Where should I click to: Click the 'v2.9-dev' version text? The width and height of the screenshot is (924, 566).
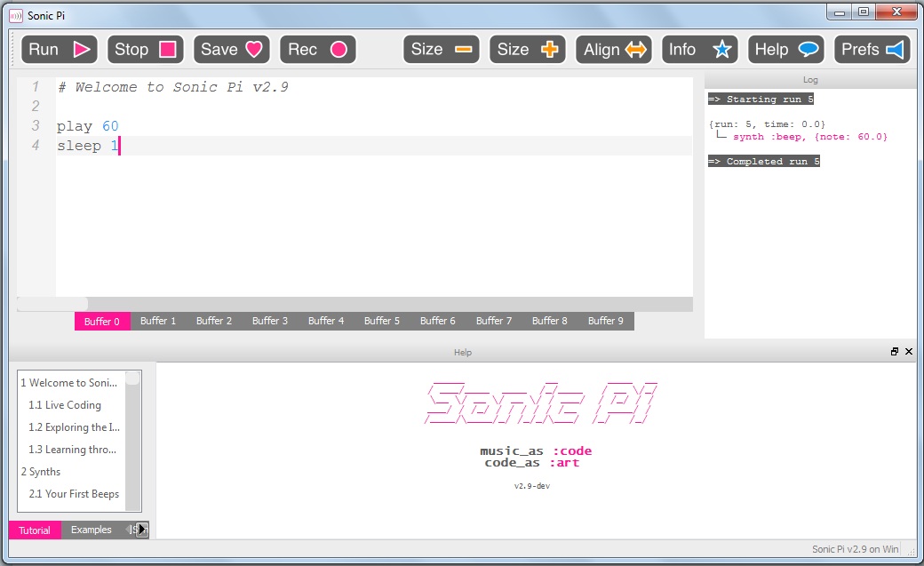click(x=532, y=486)
